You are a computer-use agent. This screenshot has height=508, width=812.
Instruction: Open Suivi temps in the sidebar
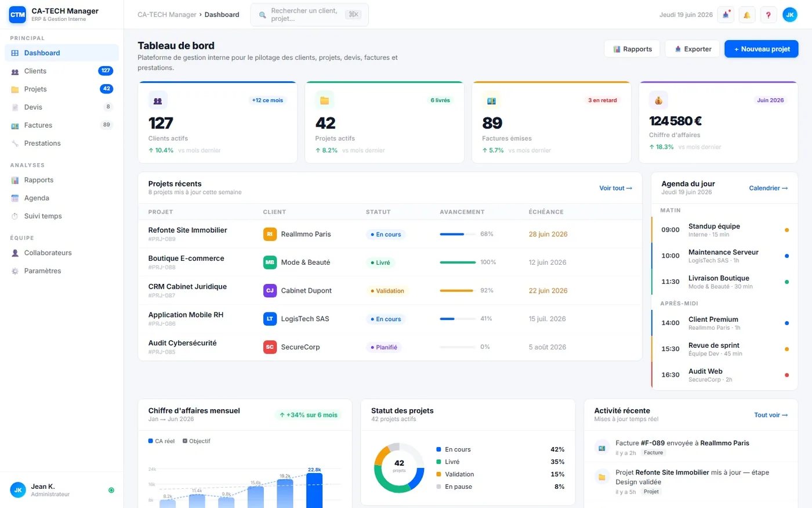(x=61, y=216)
